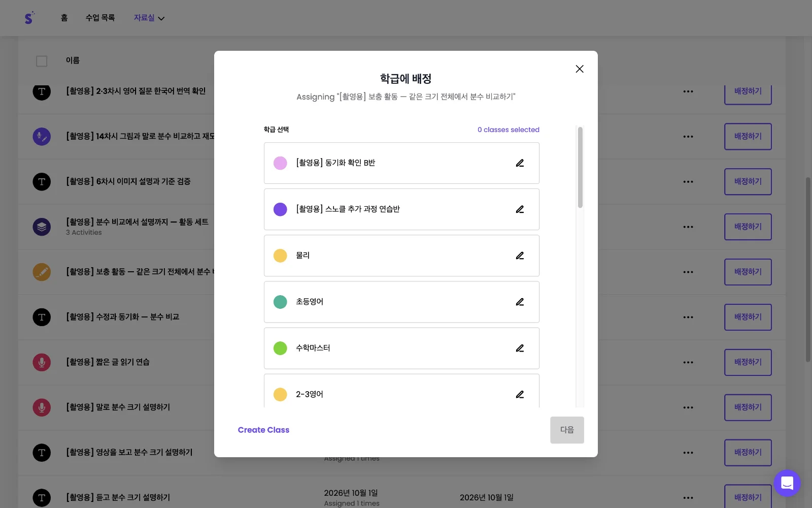Click the 이름 column header

click(x=73, y=60)
